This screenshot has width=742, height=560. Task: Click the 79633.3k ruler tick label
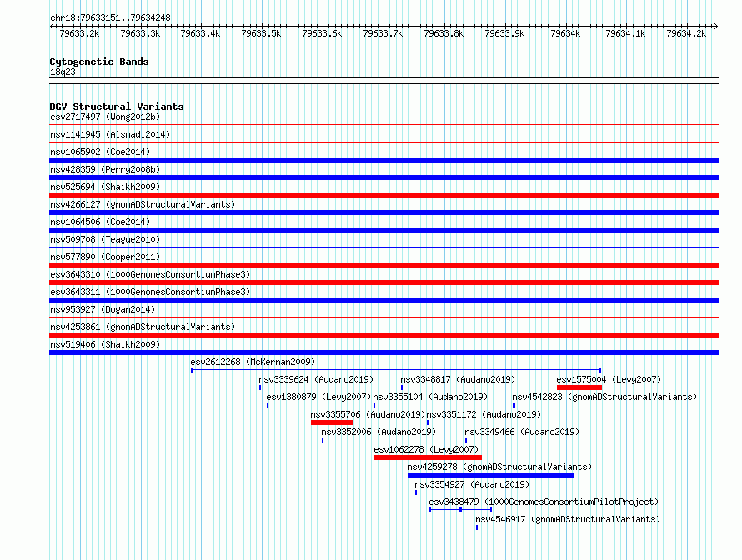click(141, 33)
